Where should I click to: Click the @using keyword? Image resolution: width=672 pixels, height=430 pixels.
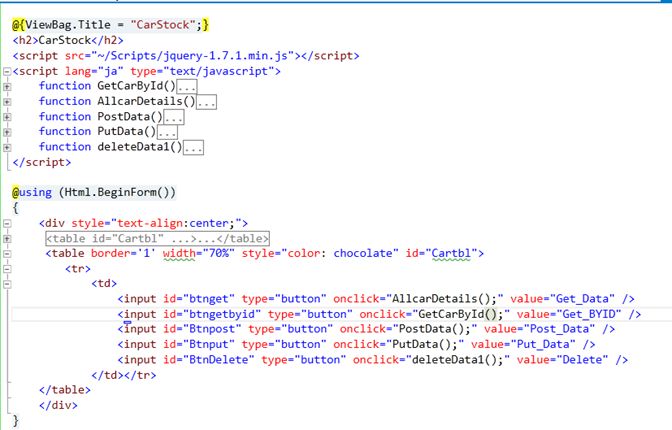[x=32, y=192]
